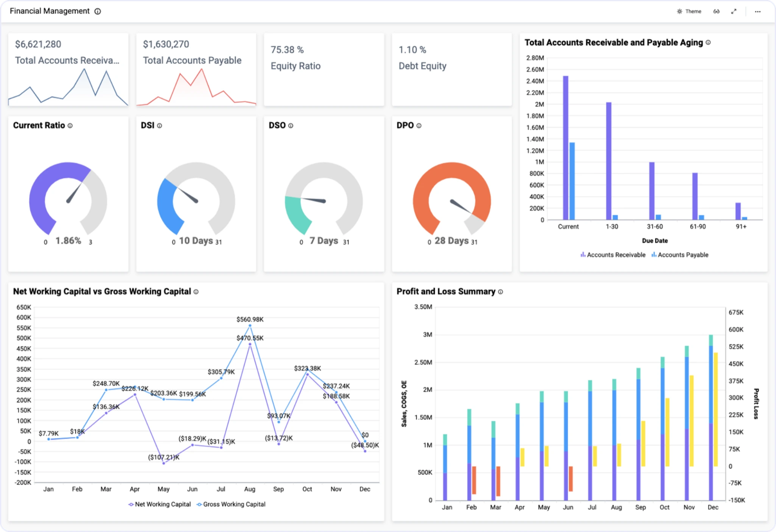The width and height of the screenshot is (776, 532).
Task: Click the $323.38K data label
Action: click(307, 369)
